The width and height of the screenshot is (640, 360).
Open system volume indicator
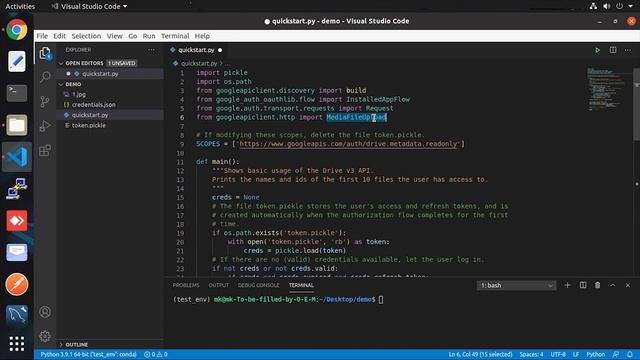tap(607, 6)
